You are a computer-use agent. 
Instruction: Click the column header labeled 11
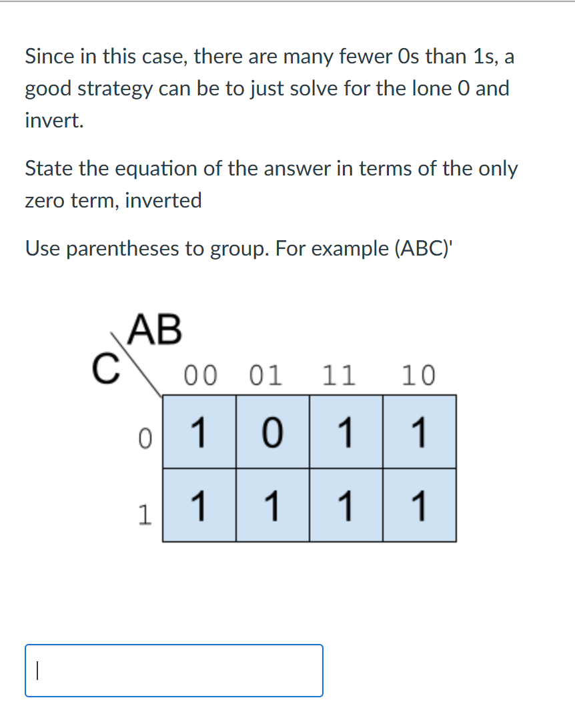coord(339,376)
